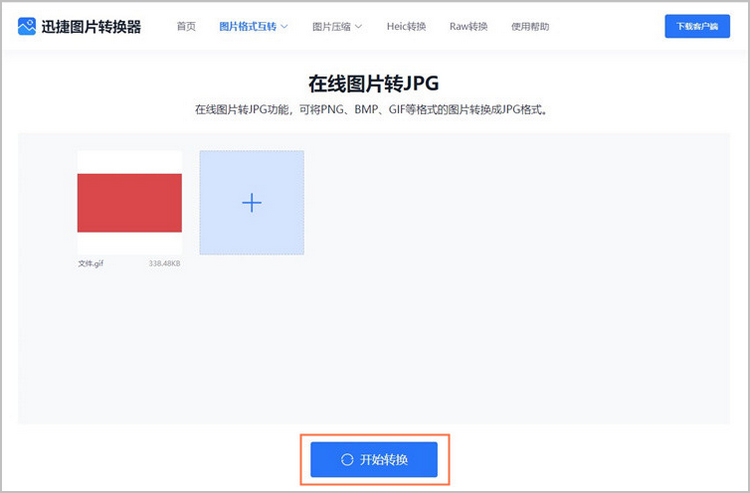Go to the 首页 page
Image resolution: width=750 pixels, height=493 pixels.
[186, 26]
